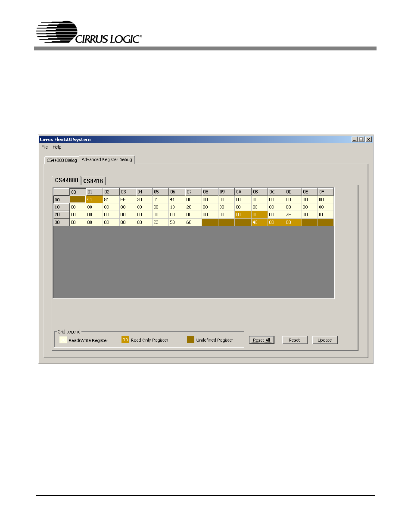411x532 pixels.
Task: Select register cell with value 41
Action: tap(177, 199)
